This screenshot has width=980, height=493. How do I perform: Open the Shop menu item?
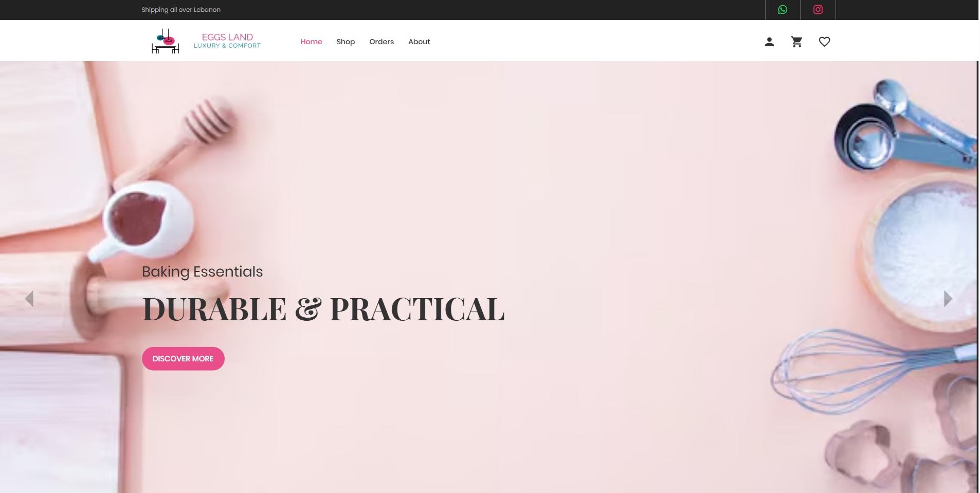tap(346, 42)
